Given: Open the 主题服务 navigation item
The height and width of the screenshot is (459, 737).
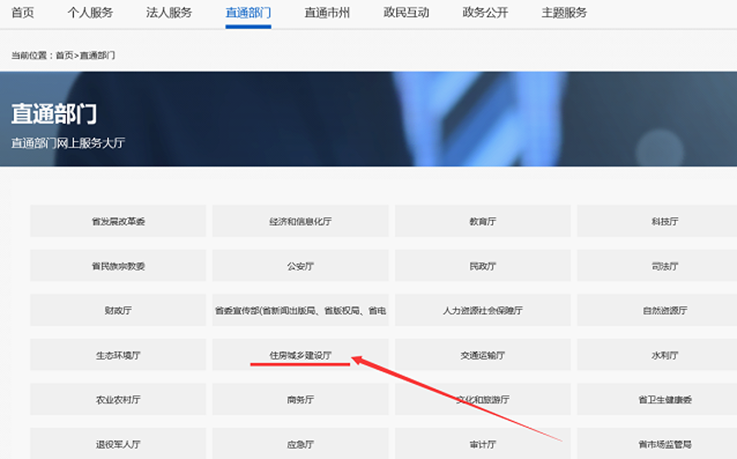Looking at the screenshot, I should 564,13.
